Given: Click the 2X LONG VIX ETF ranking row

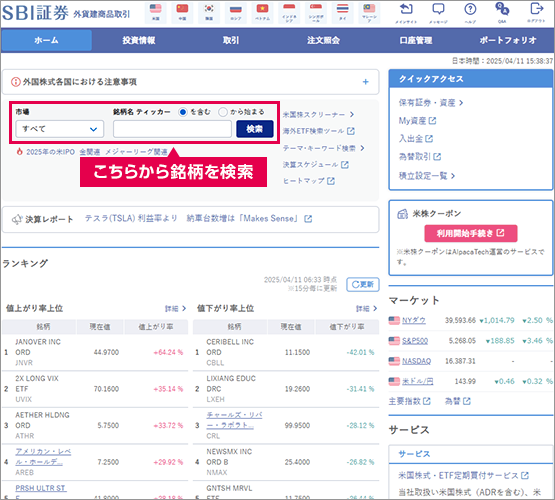Looking at the screenshot, I should pyautogui.click(x=95, y=389).
